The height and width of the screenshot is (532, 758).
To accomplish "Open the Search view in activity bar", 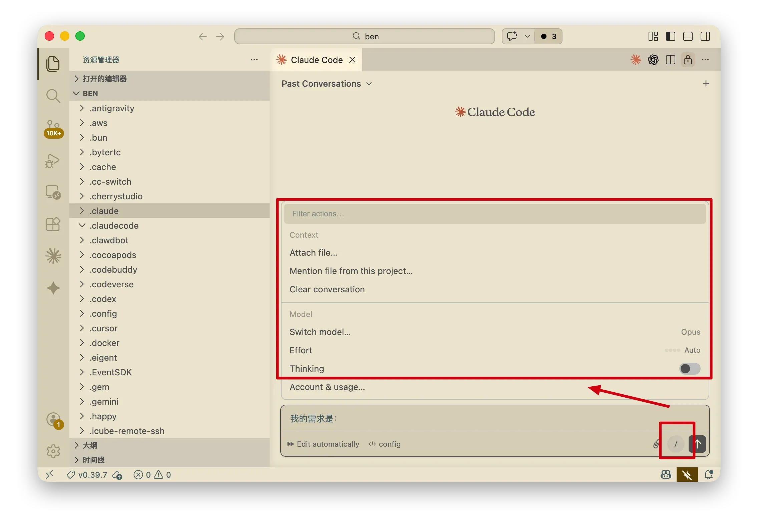I will point(53,96).
